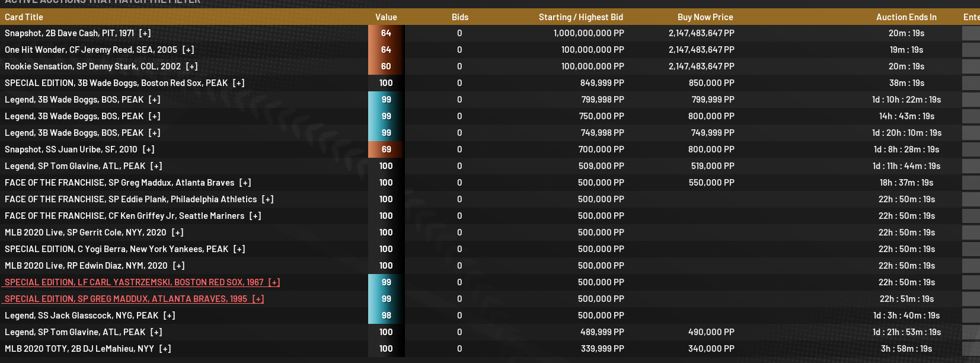Sort by Starting / Highest Bid header
980x363 pixels.
[580, 17]
